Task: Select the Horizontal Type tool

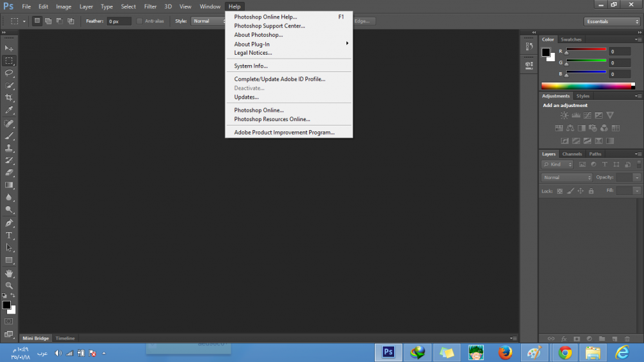Action: coord(9,236)
